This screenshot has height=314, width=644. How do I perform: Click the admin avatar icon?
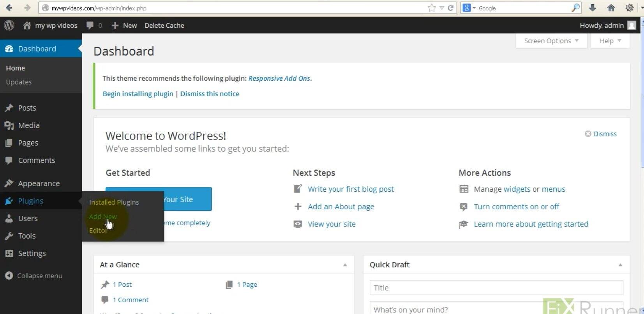pos(632,25)
